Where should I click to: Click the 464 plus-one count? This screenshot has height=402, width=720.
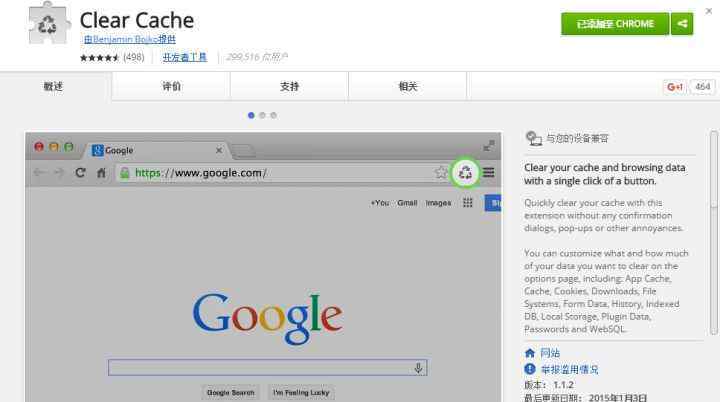703,87
